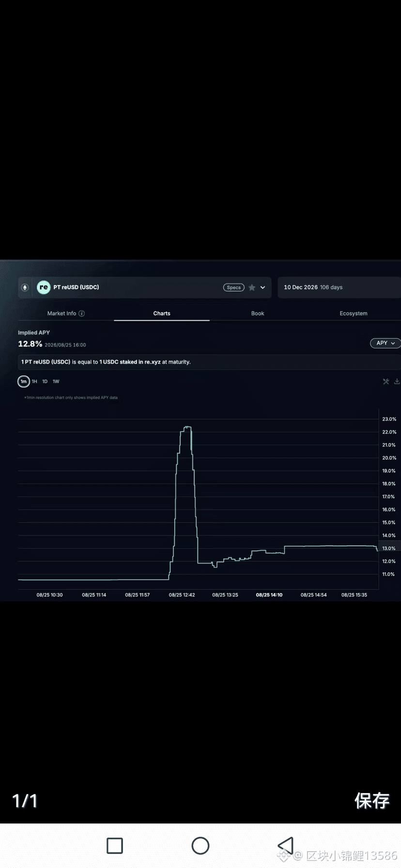Click the 106 days remaining text
The image size is (401, 868).
click(331, 287)
